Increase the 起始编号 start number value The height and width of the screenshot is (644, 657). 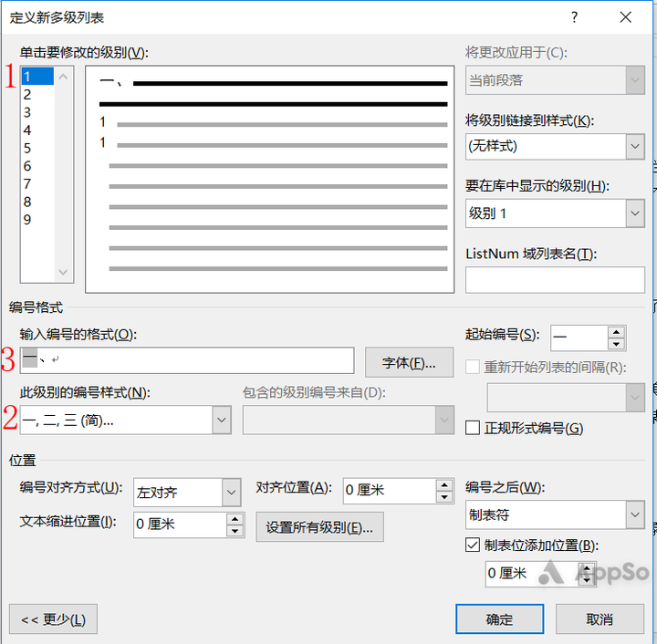click(x=616, y=332)
